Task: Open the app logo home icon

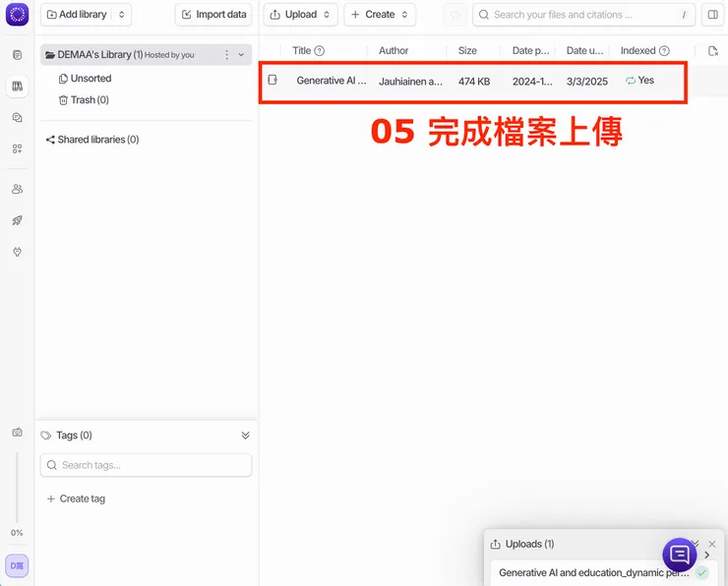Action: (17, 15)
